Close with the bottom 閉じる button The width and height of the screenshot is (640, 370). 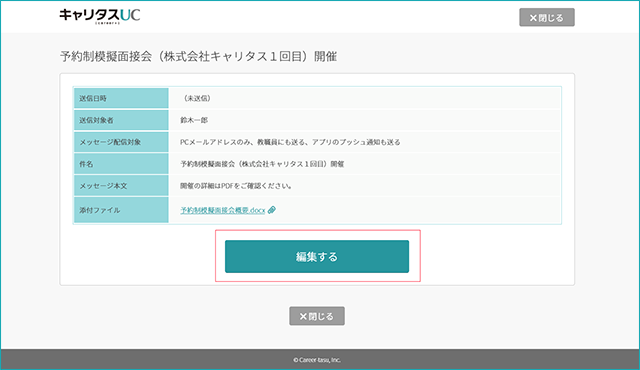click(317, 316)
